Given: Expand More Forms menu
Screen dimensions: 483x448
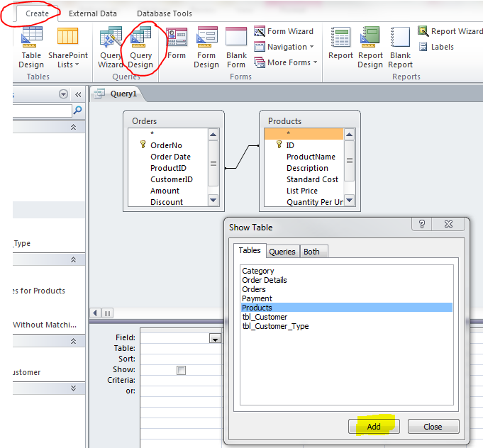Looking at the screenshot, I should click(285, 62).
